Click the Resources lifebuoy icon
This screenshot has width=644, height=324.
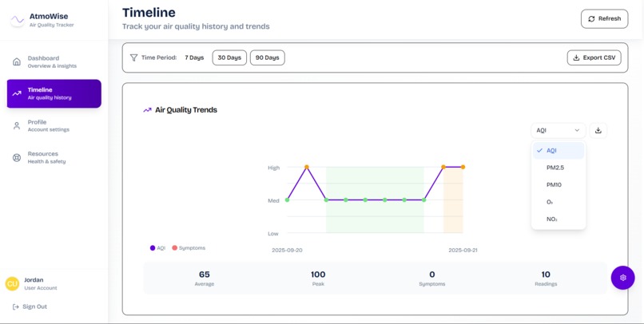(x=17, y=157)
